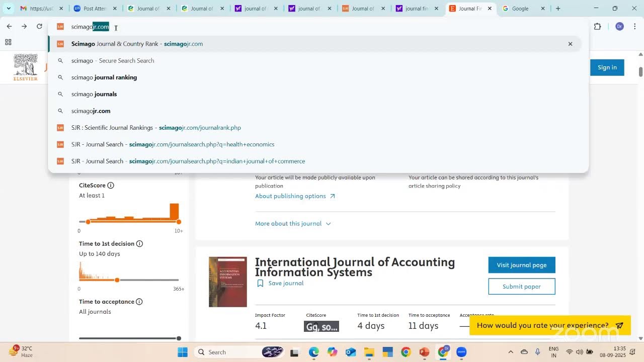Open a new browser tab
The image size is (644, 362).
tap(558, 9)
